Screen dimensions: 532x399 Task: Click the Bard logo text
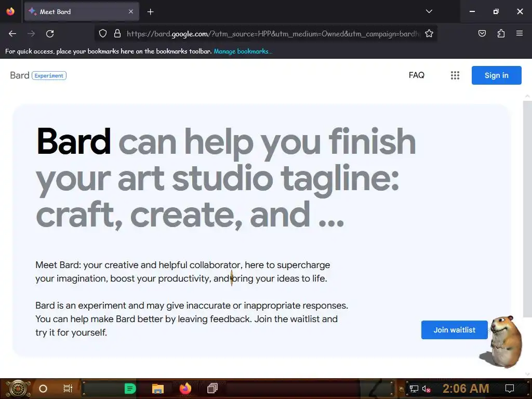tap(20, 75)
